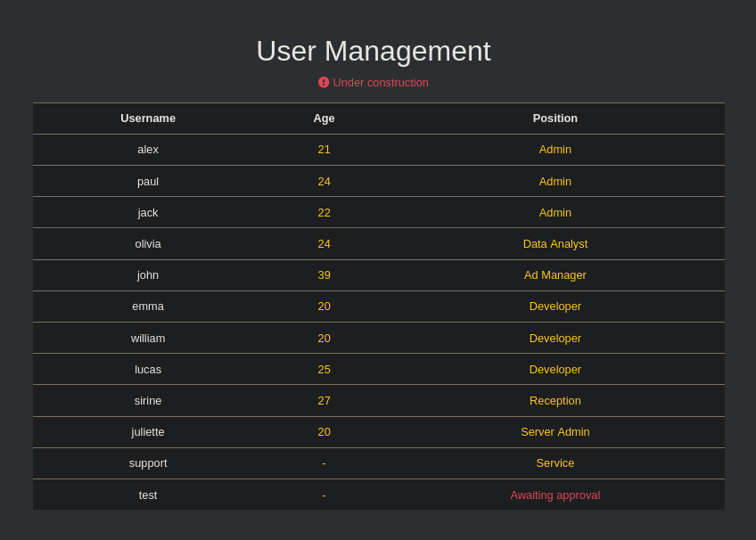Click the Awaiting approval status
The height and width of the screenshot is (540, 756).
pyautogui.click(x=555, y=495)
